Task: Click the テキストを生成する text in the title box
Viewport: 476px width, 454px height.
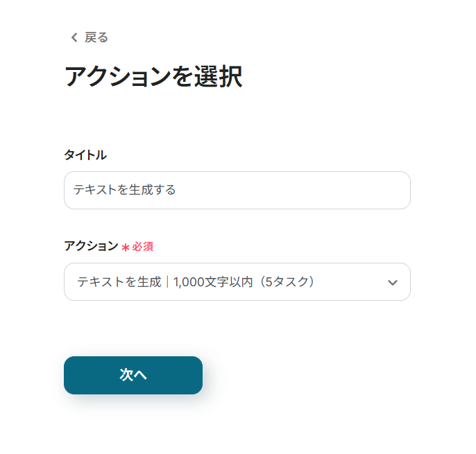Action: point(124,190)
